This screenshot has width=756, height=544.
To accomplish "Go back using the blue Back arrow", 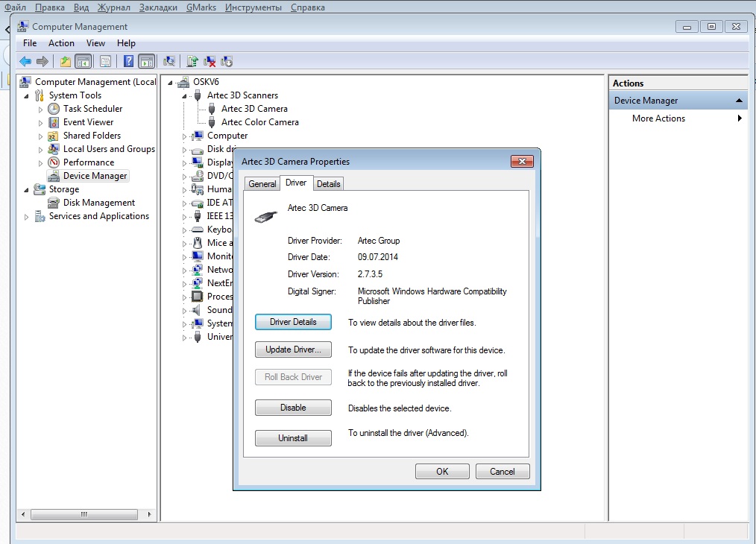I will pyautogui.click(x=25, y=61).
